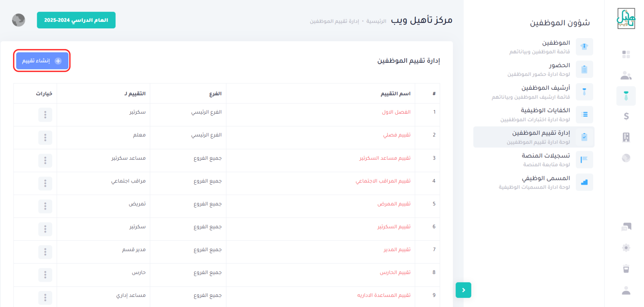Click the اسم التقييم column header
The height and width of the screenshot is (307, 644).
(395, 93)
